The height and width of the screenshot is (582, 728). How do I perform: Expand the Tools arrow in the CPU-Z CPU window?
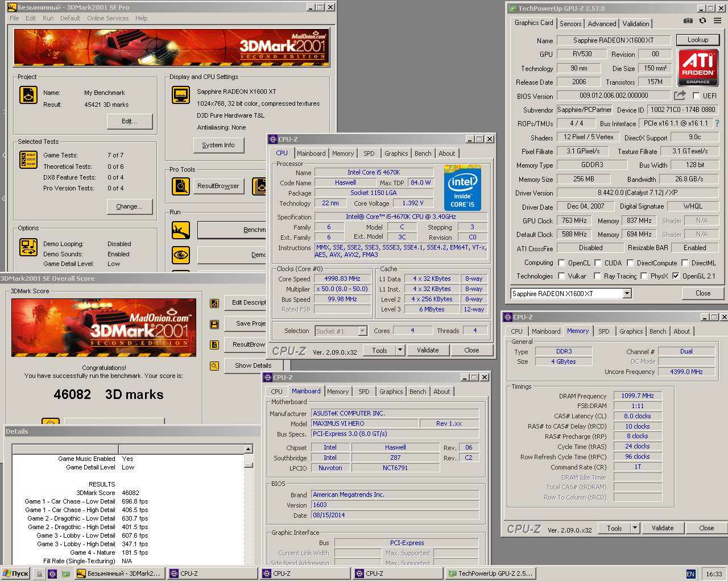tap(400, 350)
